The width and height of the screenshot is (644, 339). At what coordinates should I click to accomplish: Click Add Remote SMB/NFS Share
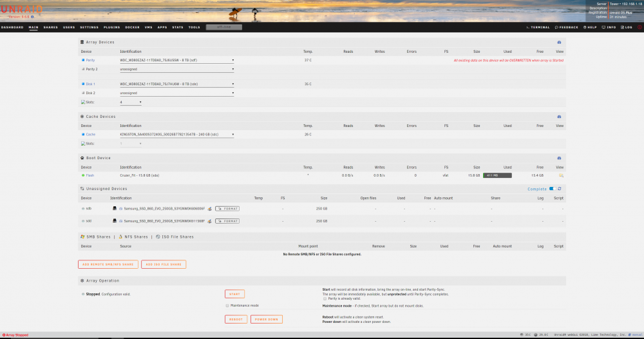(x=108, y=265)
